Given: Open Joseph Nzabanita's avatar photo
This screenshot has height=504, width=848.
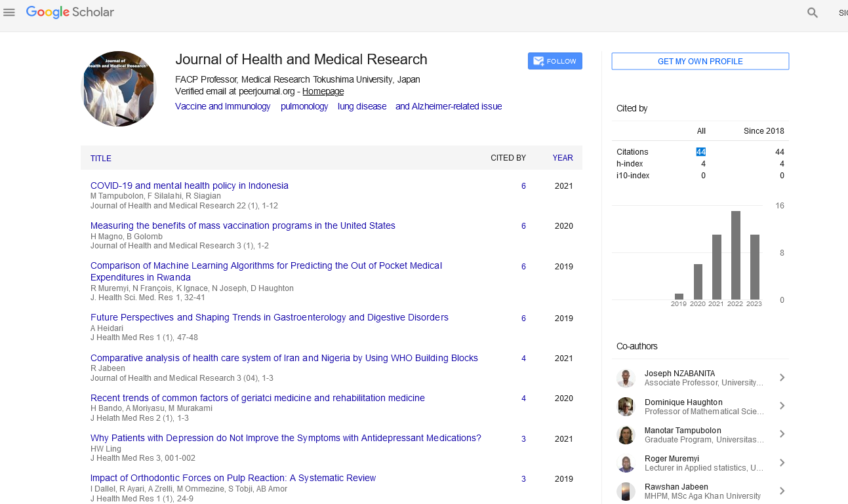Looking at the screenshot, I should [626, 378].
